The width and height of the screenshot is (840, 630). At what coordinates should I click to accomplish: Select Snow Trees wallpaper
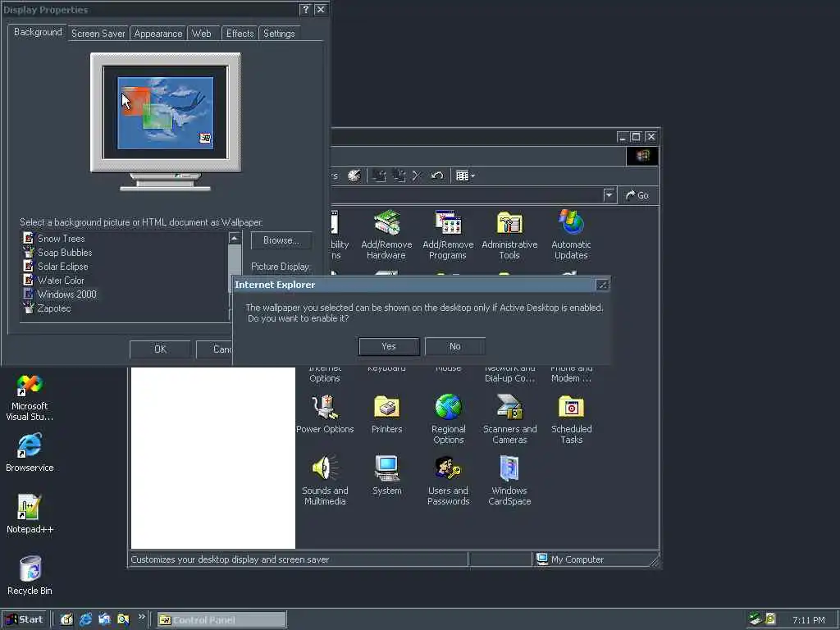53,239
